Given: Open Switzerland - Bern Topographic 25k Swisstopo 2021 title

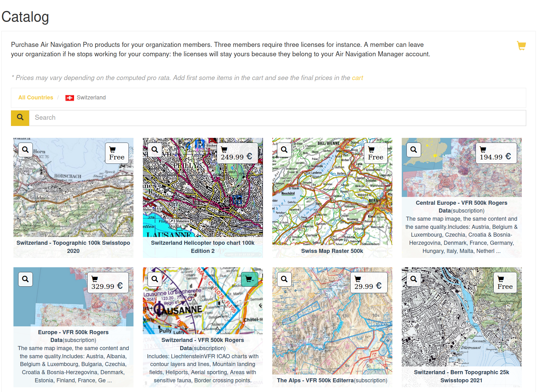Looking at the screenshot, I should [x=461, y=376].
